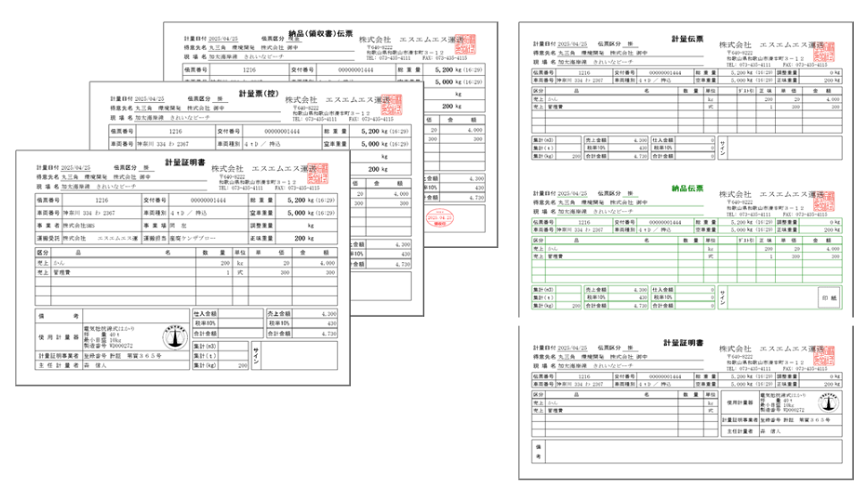Click 車両種別 value on front stacked 計量証明書
This screenshot has height=483, width=868.
pyautogui.click(x=208, y=213)
